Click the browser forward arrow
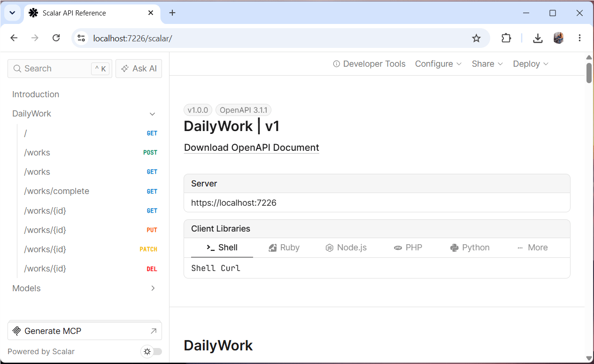594x364 pixels. (x=35, y=38)
